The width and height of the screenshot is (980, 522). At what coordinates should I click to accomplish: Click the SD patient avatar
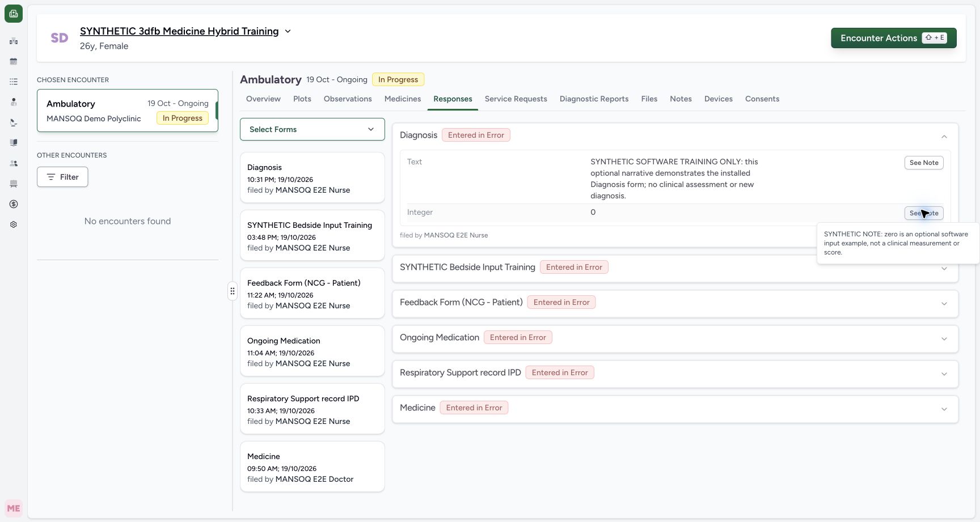(x=60, y=38)
